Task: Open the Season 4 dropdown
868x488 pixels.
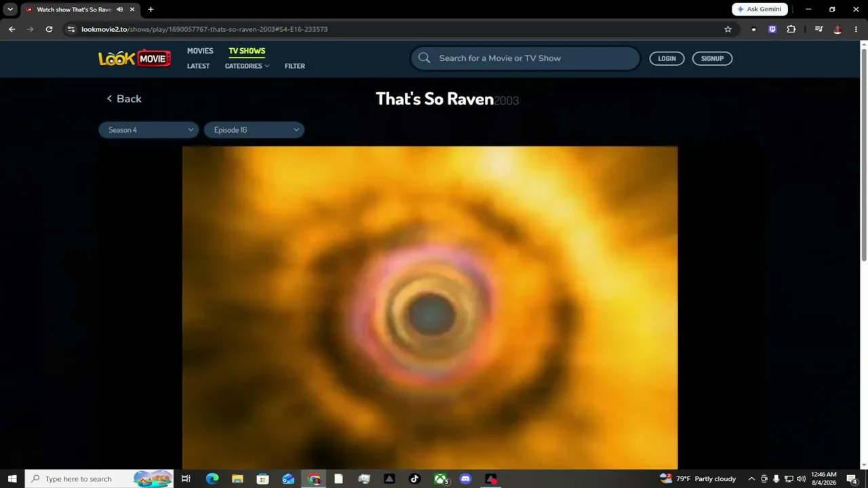Action: [149, 130]
